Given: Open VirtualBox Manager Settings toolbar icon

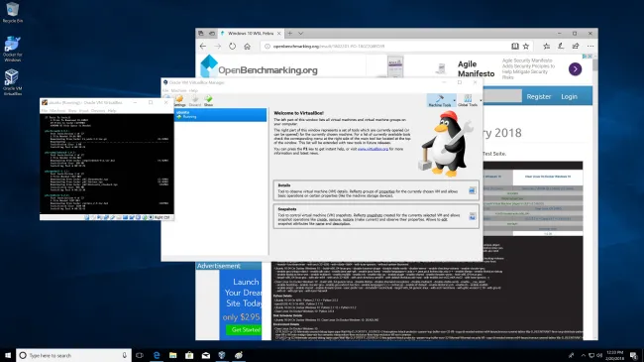Looking at the screenshot, I should (x=180, y=100).
